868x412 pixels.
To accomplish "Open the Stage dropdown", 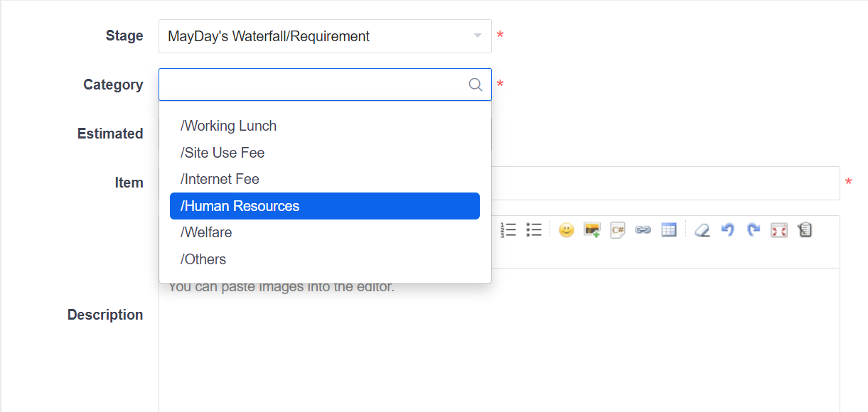I will click(x=325, y=36).
